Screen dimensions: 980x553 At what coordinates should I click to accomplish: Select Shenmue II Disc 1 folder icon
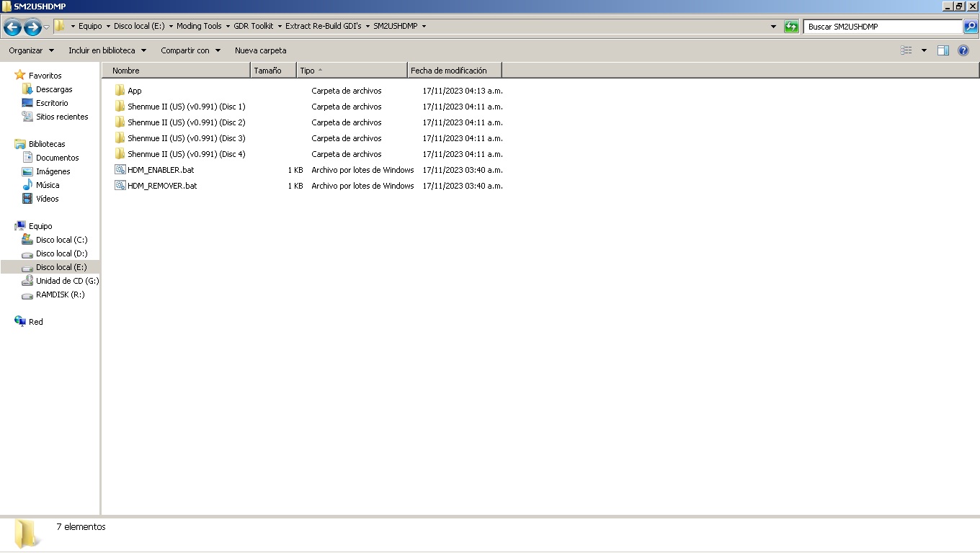pyautogui.click(x=120, y=107)
